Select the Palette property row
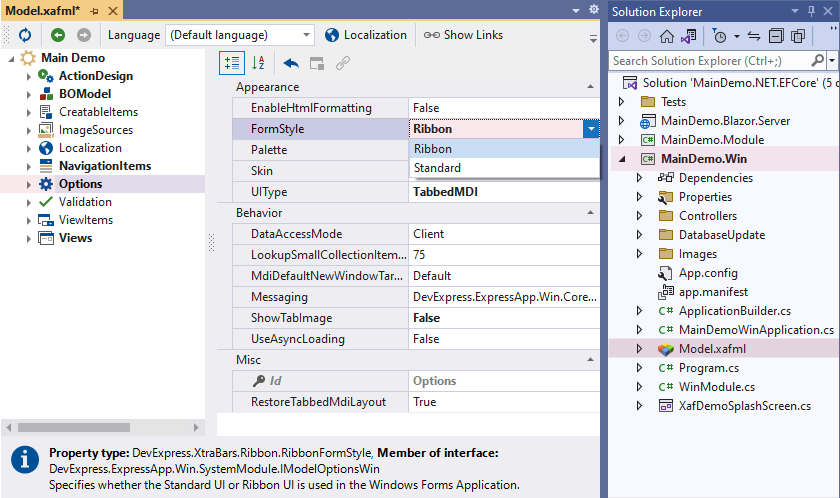This screenshot has height=498, width=840. click(320, 150)
